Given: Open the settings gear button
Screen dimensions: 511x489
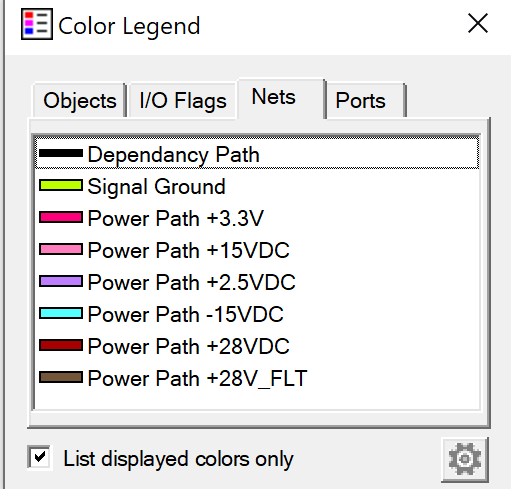Looking at the screenshot, I should coord(465,459).
